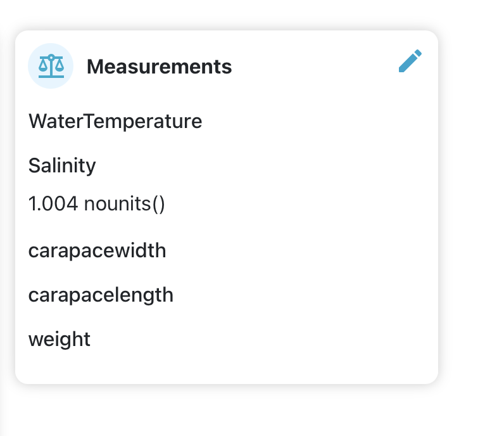504x436 pixels.
Task: Select the round Measurements scale badge
Action: click(51, 66)
